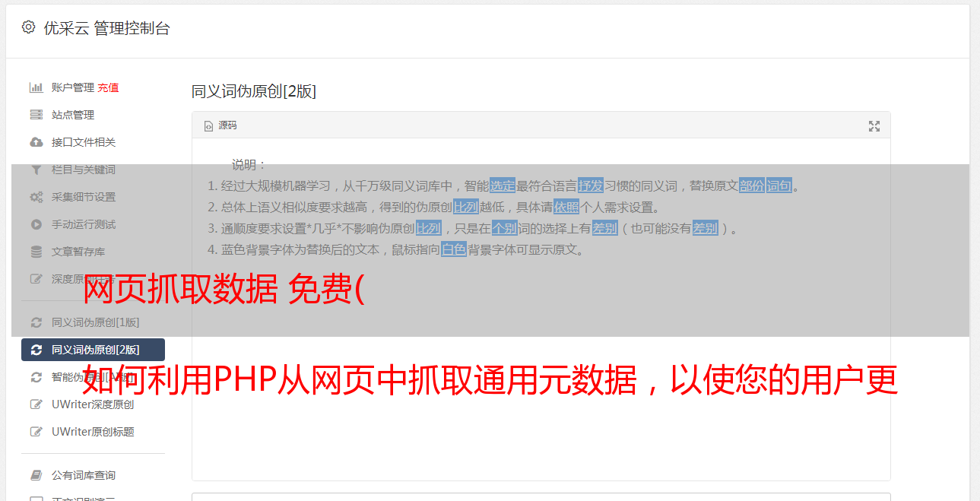Click the source code icon in editor toolbar
Screen dimensions: 980x501
click(208, 126)
